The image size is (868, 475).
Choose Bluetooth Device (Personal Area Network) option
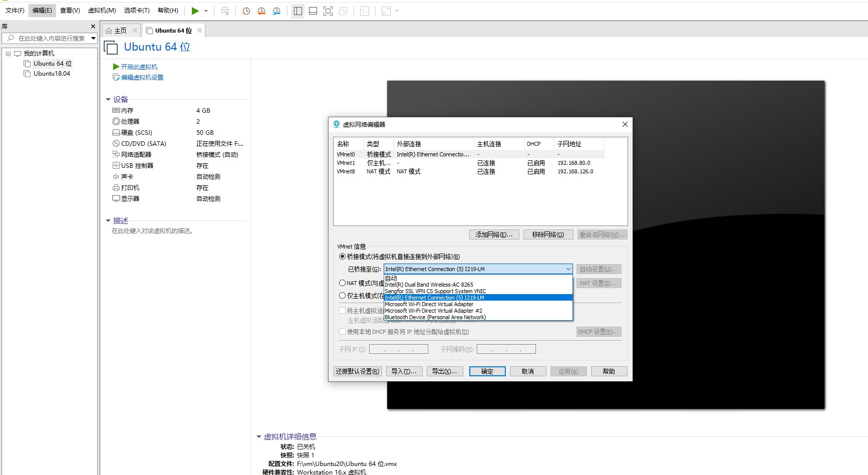(x=478, y=317)
